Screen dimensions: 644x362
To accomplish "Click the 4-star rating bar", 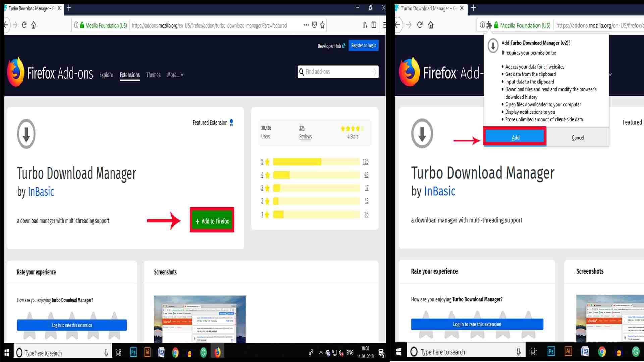I will (316, 175).
